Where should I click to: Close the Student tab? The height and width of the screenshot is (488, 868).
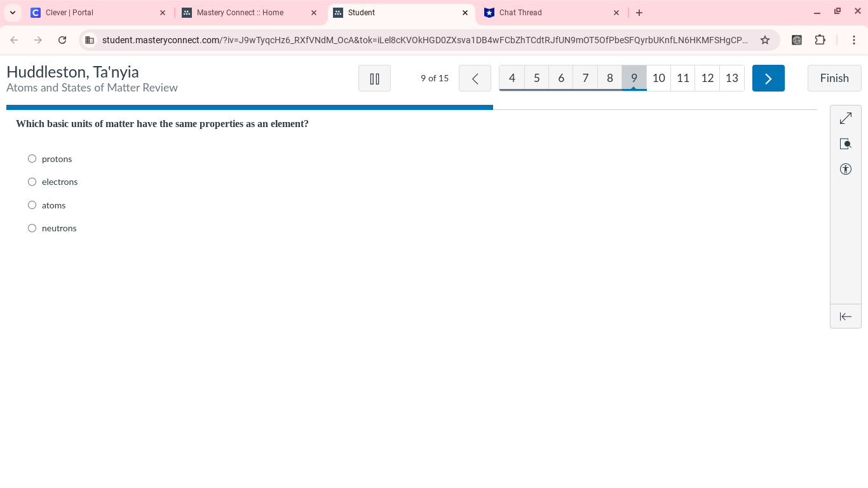pos(465,13)
